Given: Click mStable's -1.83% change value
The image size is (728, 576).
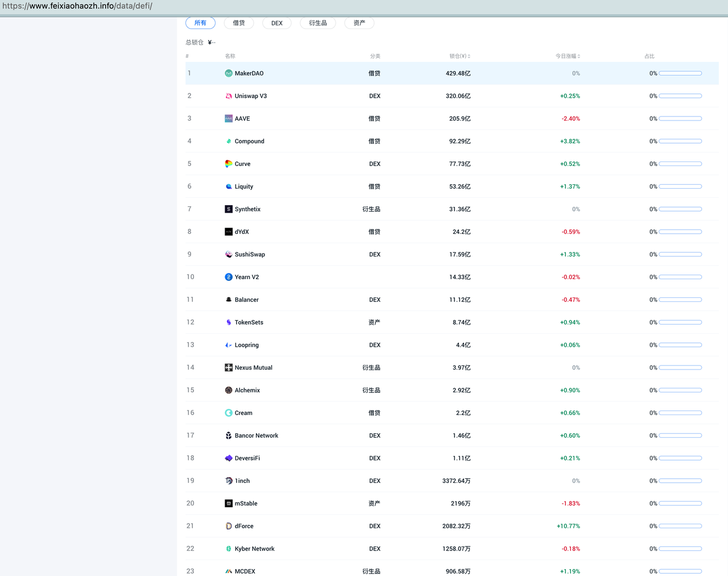Looking at the screenshot, I should [x=570, y=504].
